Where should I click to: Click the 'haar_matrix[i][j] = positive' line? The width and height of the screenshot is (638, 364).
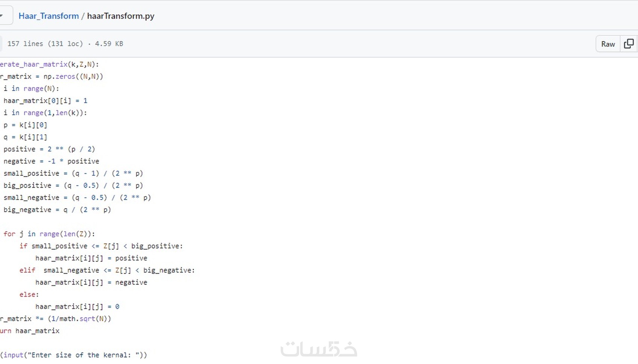coord(91,258)
